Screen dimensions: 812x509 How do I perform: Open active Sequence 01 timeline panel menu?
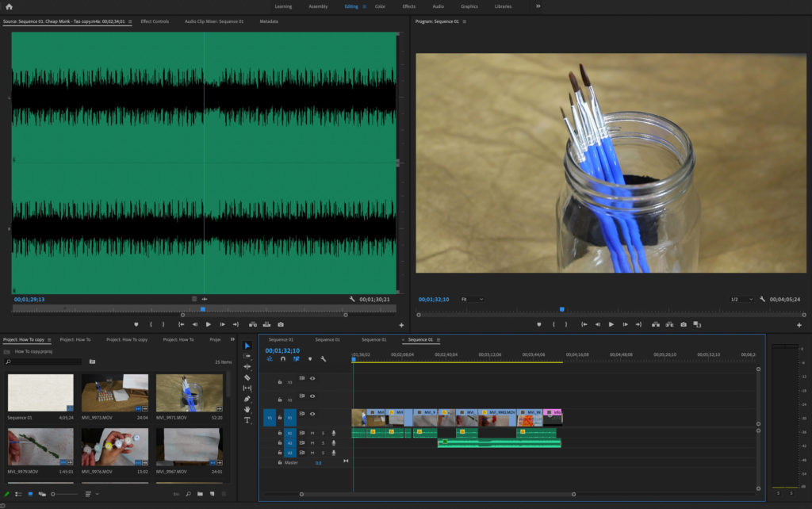pyautogui.click(x=439, y=339)
